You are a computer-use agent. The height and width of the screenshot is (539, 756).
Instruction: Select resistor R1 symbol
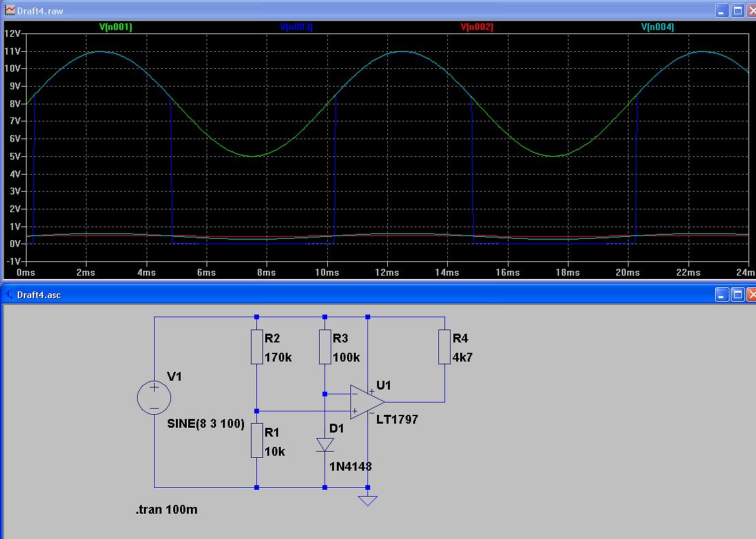[x=257, y=440]
